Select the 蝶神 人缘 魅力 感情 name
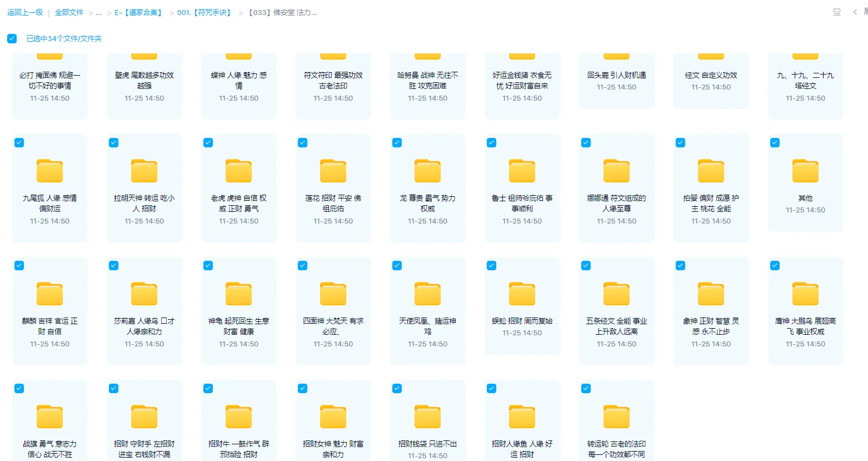Image resolution: width=868 pixels, height=461 pixels. (239, 81)
